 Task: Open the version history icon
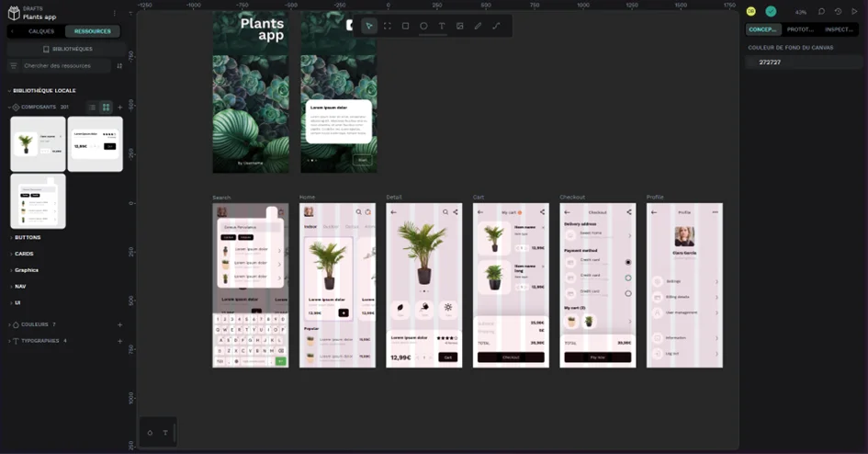click(838, 12)
